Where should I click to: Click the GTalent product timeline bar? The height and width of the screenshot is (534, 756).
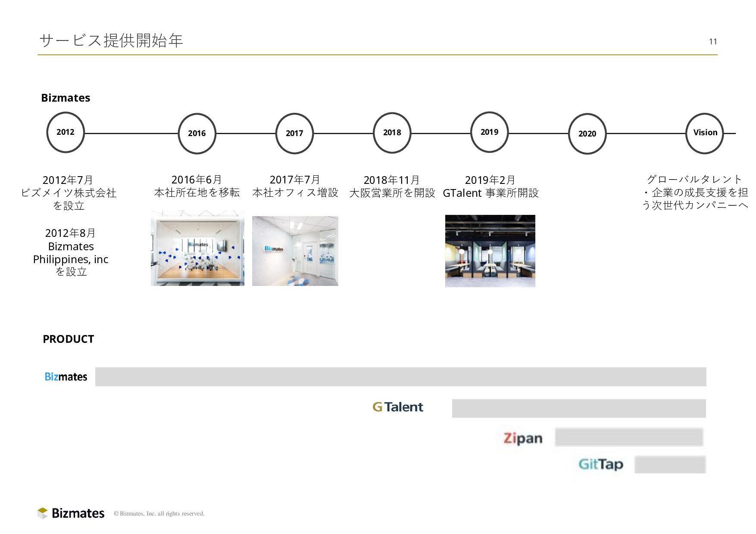tap(579, 408)
